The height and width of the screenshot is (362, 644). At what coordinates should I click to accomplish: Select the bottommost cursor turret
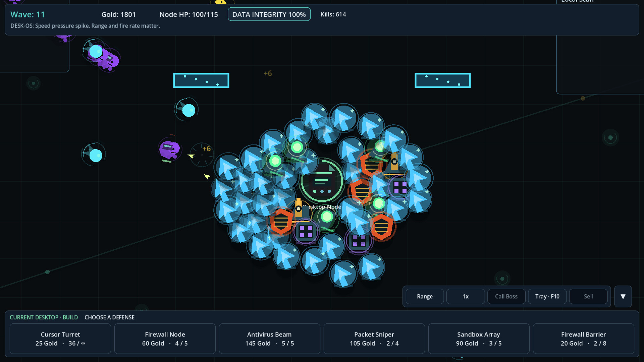[343, 274]
